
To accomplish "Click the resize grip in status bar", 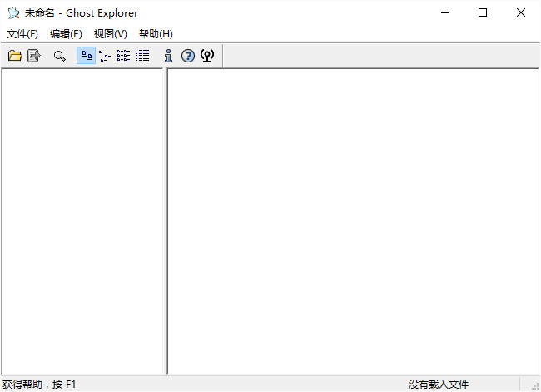I will [535, 386].
